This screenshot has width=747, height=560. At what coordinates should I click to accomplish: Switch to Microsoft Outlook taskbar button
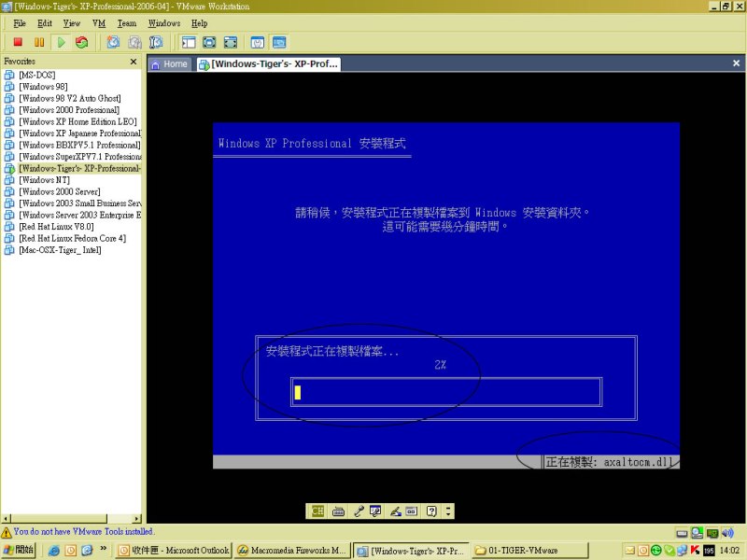[174, 551]
